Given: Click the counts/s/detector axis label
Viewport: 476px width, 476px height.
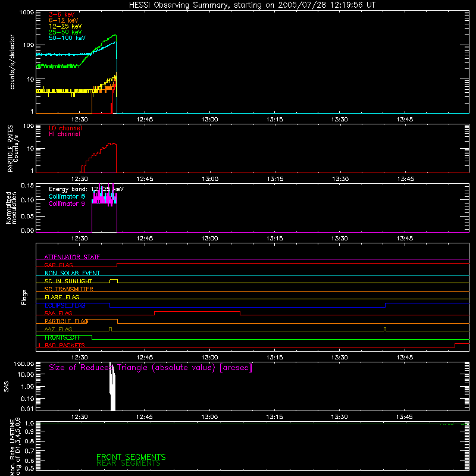Looking at the screenshot, I should [12, 62].
